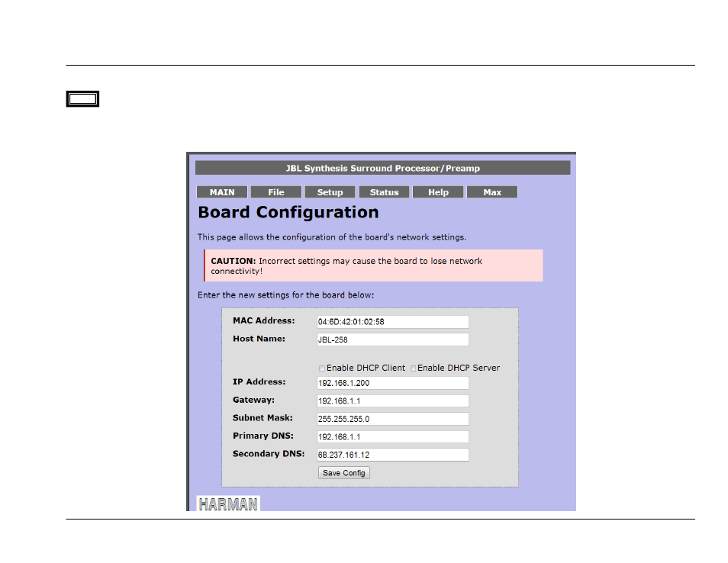
Task: Click the 'CAUTION:' warning text
Action: [233, 261]
